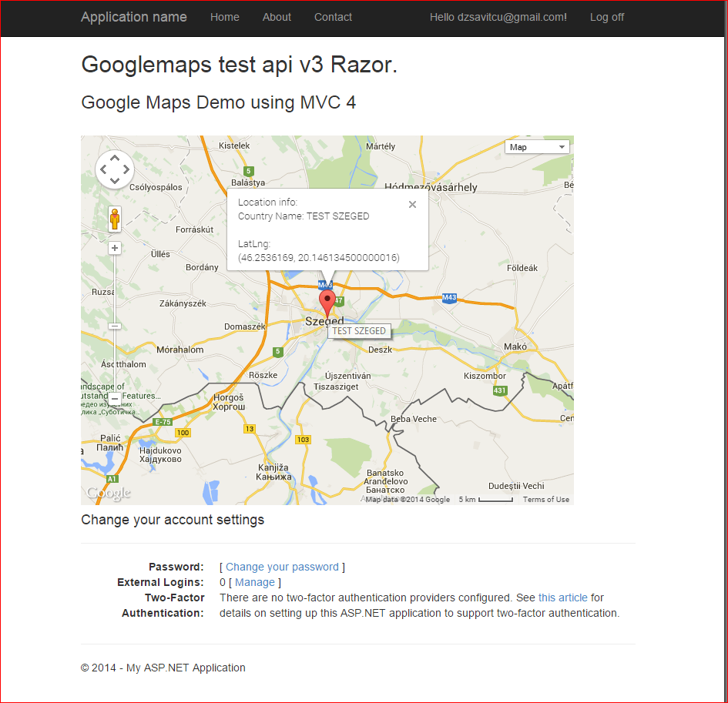Click the Beba Veche label on map
The height and width of the screenshot is (703, 728).
pyautogui.click(x=414, y=419)
